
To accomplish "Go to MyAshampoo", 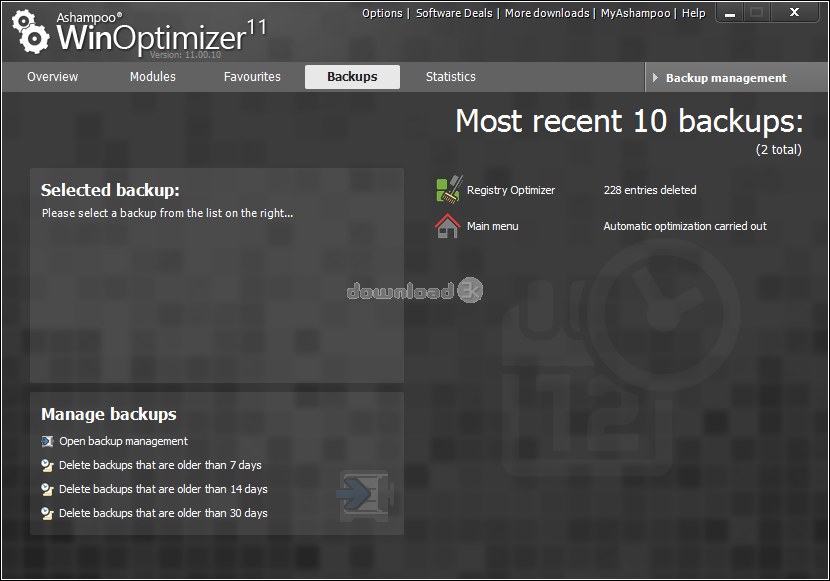I will point(635,13).
